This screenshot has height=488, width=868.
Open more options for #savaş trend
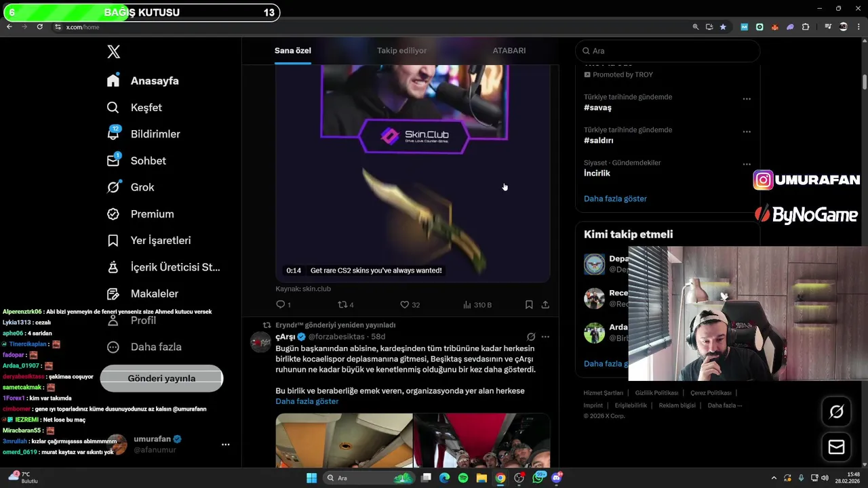tap(747, 99)
